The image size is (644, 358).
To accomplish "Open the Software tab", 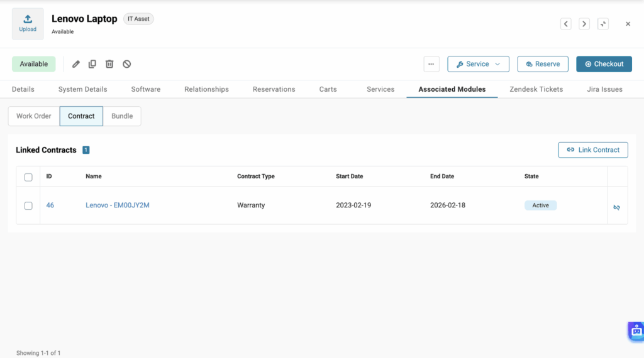I will pyautogui.click(x=146, y=89).
